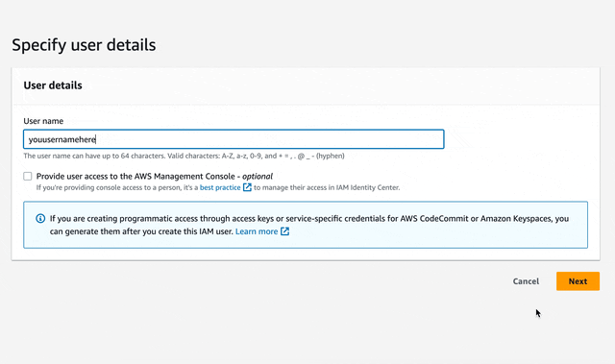The height and width of the screenshot is (364, 615).
Task: Open the best practice link
Action: pos(220,187)
